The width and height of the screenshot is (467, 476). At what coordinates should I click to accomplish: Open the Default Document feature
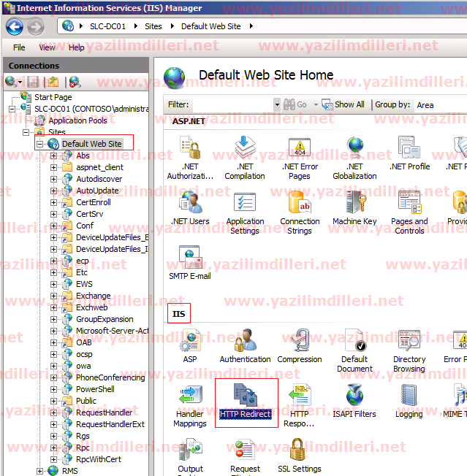(x=354, y=350)
